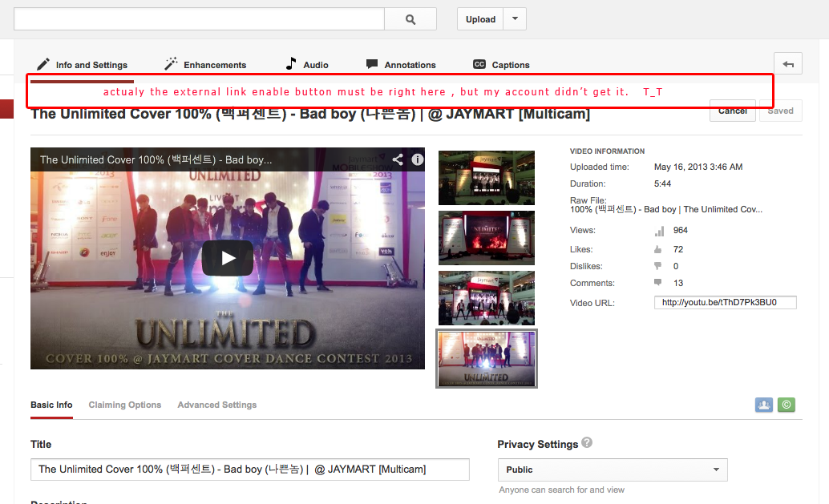
Task: Select the first video thumbnail
Action: point(487,178)
